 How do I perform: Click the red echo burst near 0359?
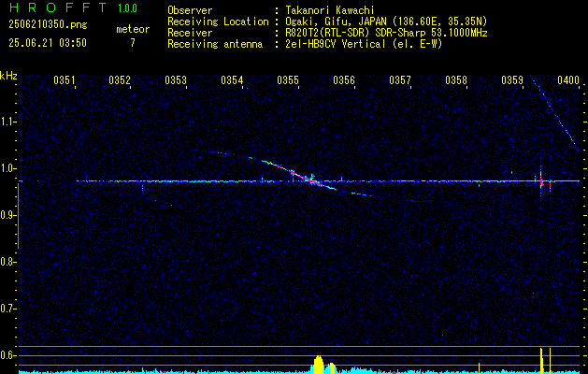tap(541, 184)
